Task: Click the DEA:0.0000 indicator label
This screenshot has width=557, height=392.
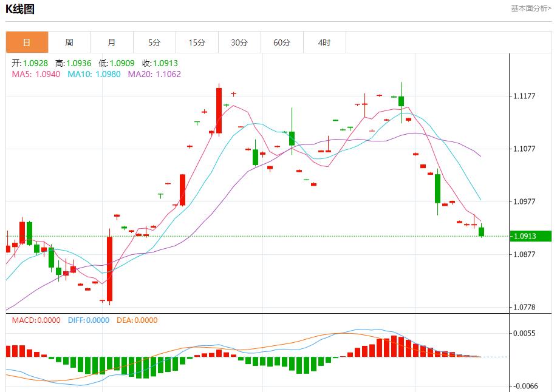Action: [137, 320]
